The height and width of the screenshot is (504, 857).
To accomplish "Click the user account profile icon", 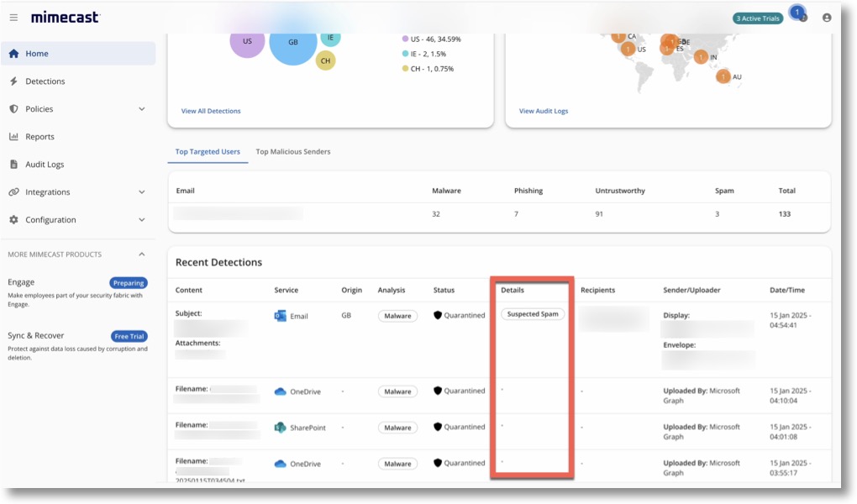I will pyautogui.click(x=827, y=18).
